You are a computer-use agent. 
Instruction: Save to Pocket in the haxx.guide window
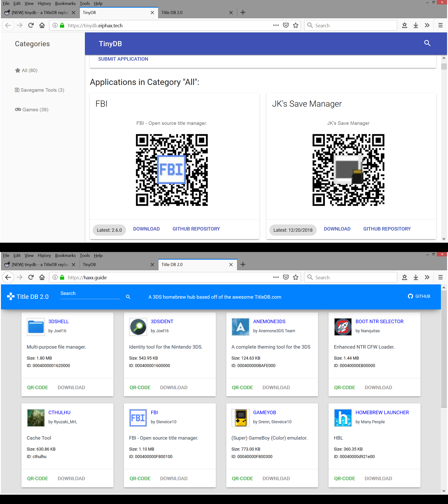(286, 277)
